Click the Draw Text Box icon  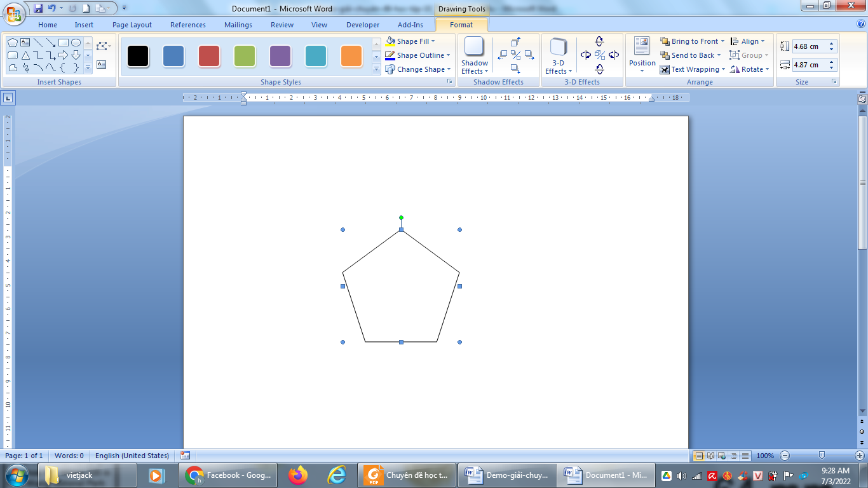[102, 65]
